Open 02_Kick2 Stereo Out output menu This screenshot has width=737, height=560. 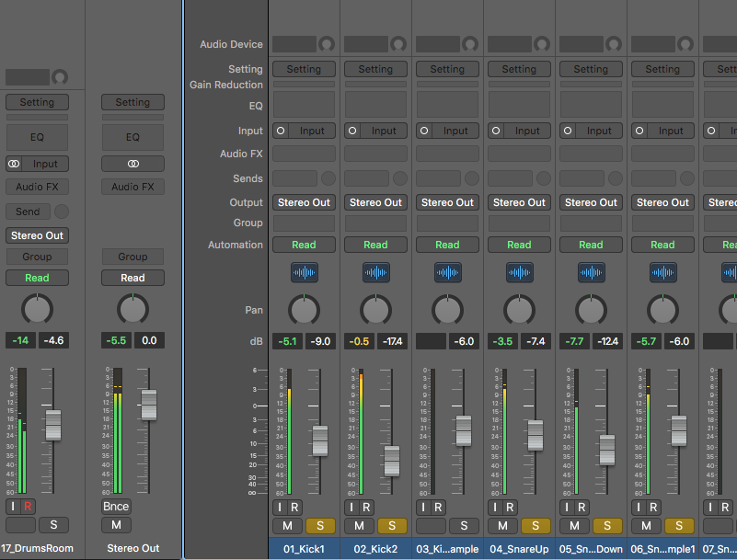click(x=376, y=202)
